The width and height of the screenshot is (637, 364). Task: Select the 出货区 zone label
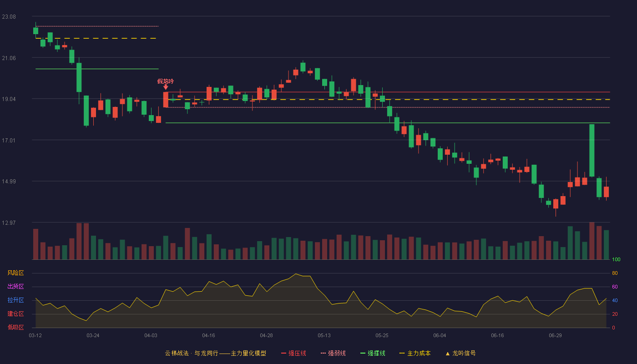tap(15, 287)
